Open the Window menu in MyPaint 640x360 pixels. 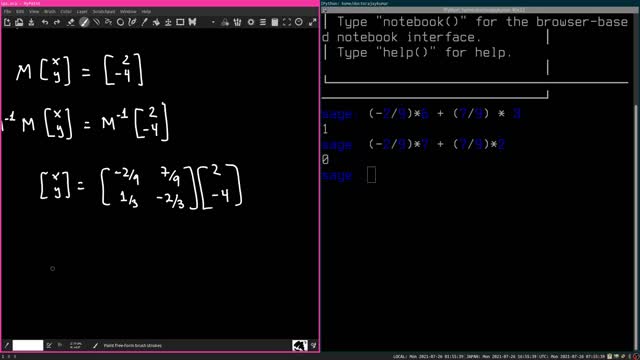[128, 11]
